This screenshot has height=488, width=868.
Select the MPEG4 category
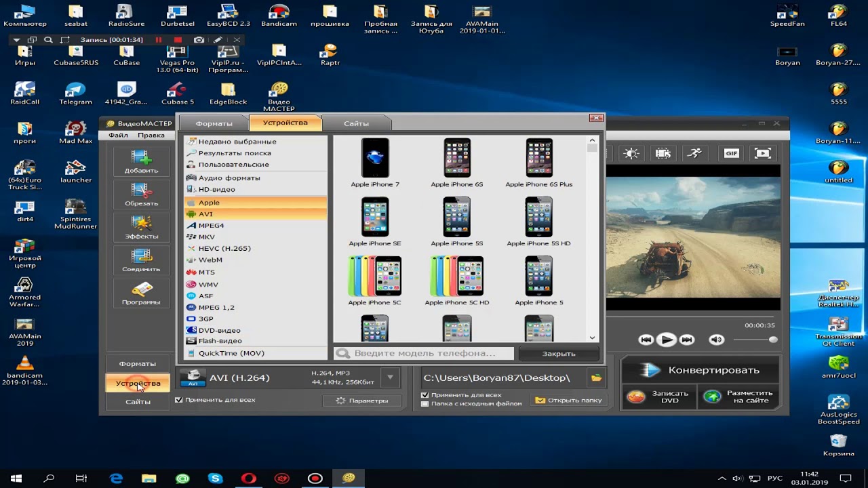point(255,226)
